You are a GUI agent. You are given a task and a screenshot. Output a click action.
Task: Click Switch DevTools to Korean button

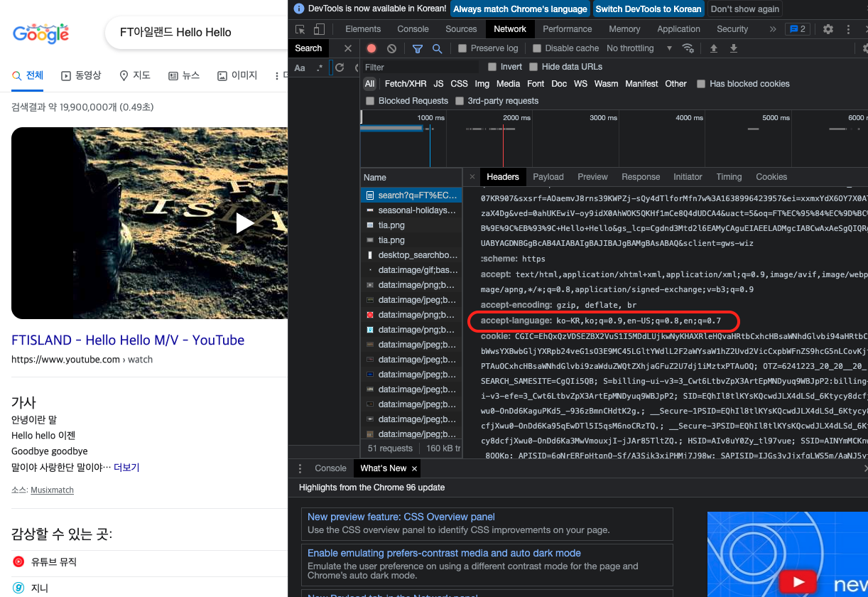pyautogui.click(x=649, y=9)
